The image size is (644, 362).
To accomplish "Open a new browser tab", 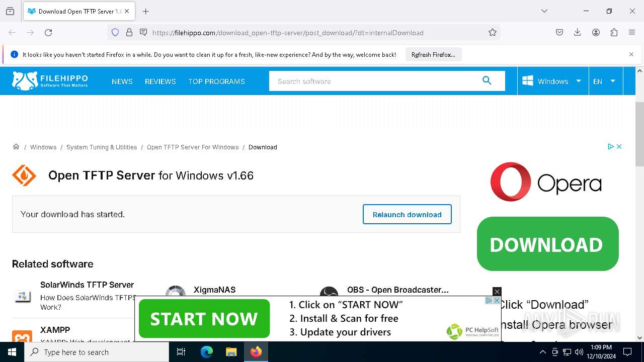I will (x=145, y=11).
